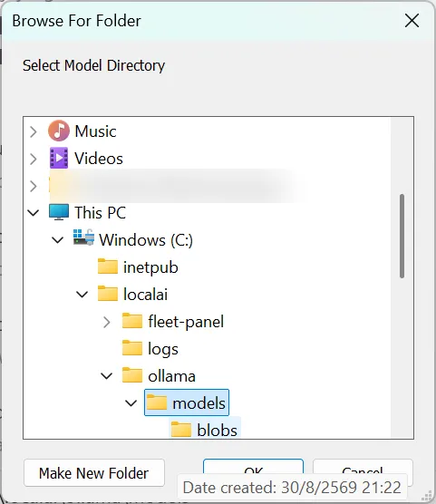Click the This PC monitor icon
Screen dimensions: 436x504
pos(59,212)
